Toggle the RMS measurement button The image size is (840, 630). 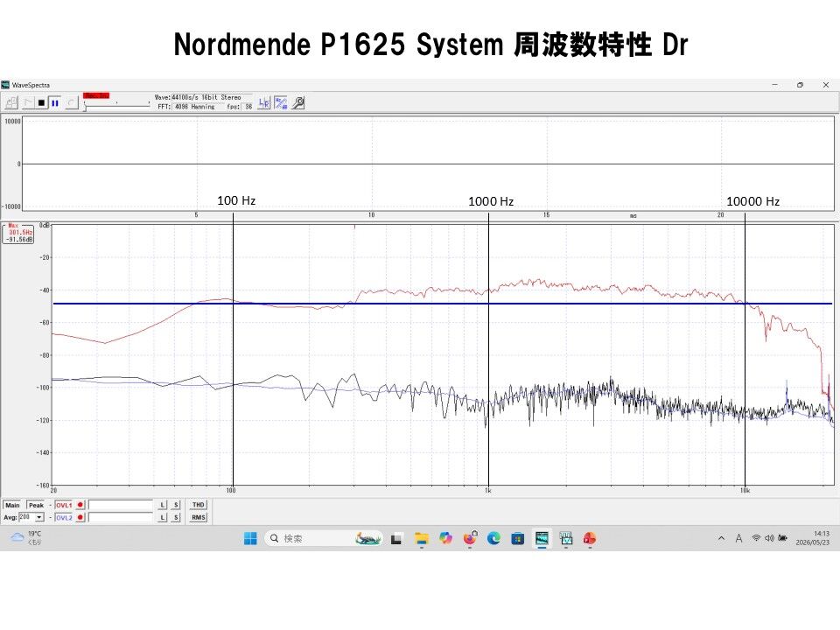tap(199, 517)
